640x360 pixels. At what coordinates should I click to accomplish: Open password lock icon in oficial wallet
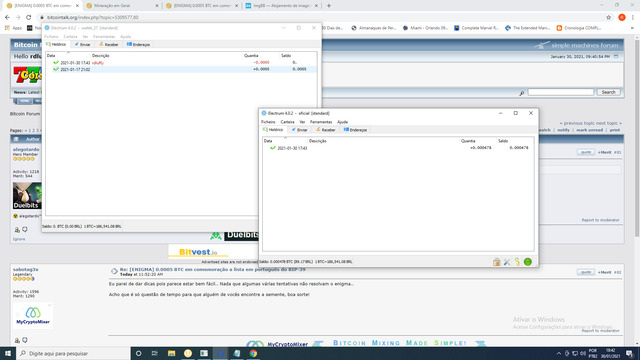pyautogui.click(x=496, y=262)
